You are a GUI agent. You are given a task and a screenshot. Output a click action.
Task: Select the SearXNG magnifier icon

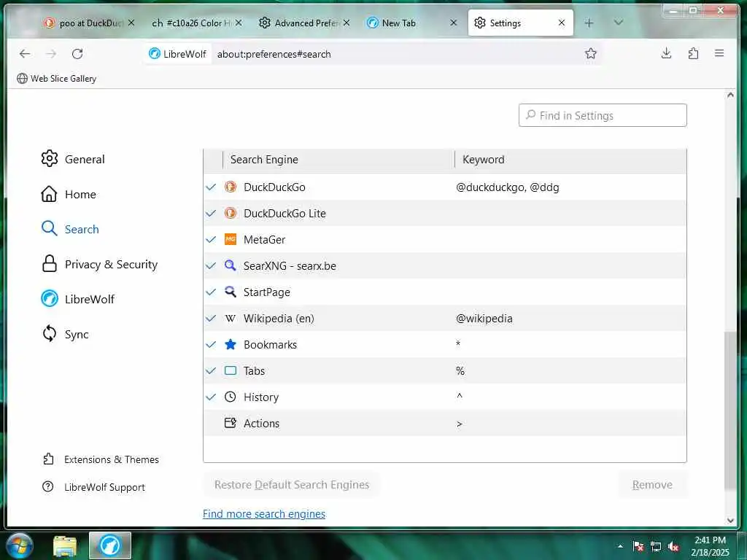tap(231, 265)
